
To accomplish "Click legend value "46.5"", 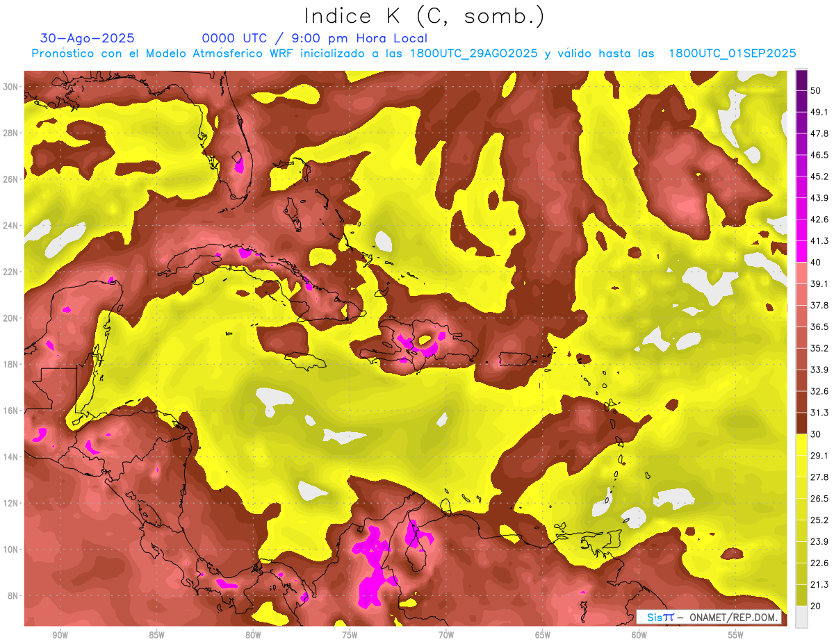I will [819, 156].
